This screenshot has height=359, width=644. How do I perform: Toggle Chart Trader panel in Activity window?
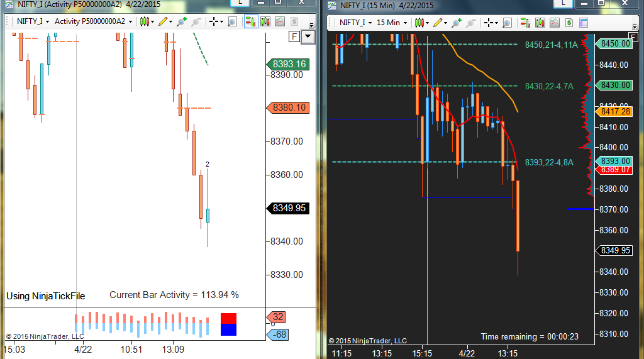pyautogui.click(x=250, y=21)
